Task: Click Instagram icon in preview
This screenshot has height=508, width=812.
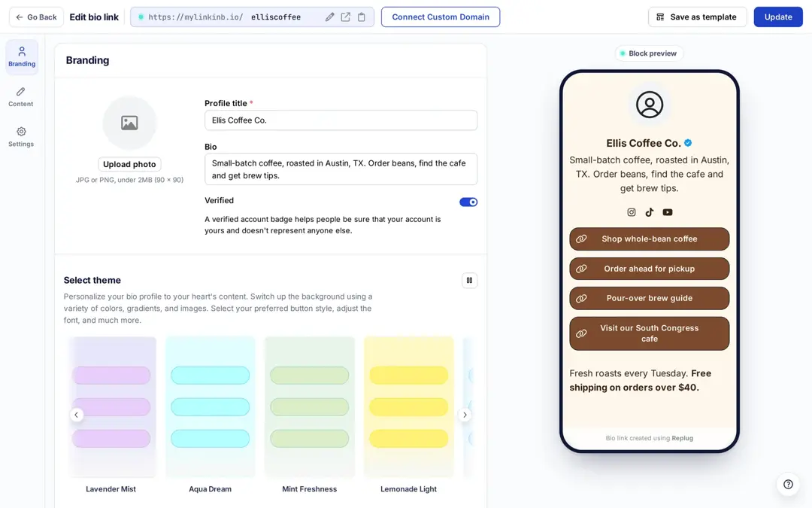Action: pyautogui.click(x=632, y=212)
